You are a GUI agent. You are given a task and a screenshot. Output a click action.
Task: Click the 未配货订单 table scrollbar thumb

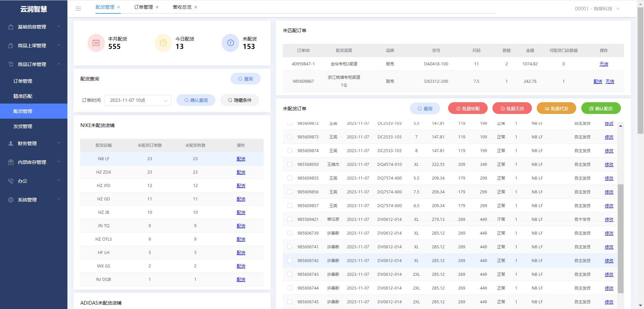(621, 239)
